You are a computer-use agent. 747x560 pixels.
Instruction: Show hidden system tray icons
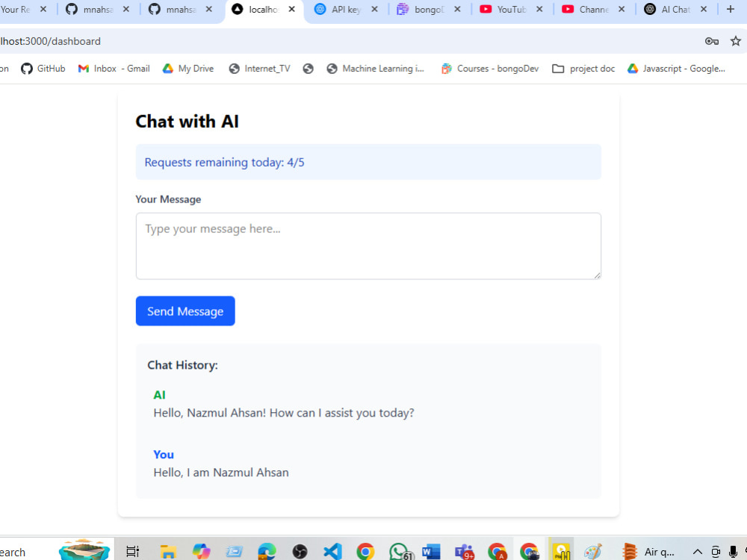pos(698,552)
